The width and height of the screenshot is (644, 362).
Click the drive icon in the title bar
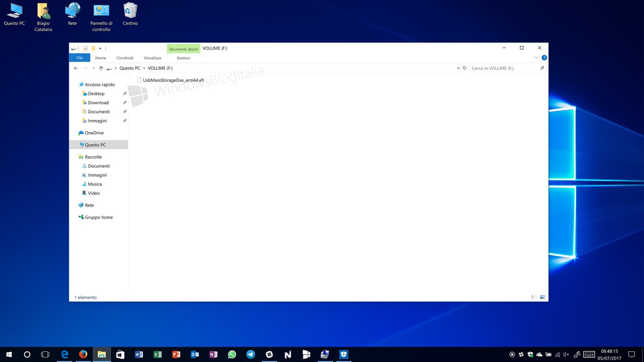(x=74, y=48)
